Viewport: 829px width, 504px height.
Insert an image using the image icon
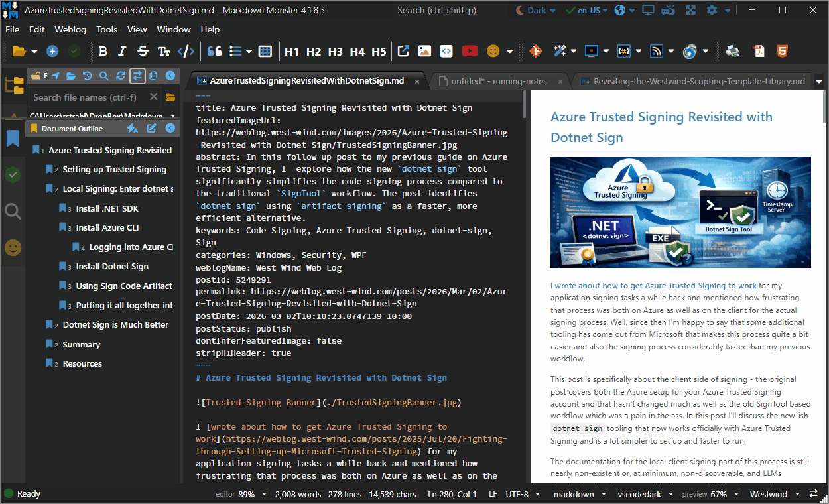tap(424, 50)
